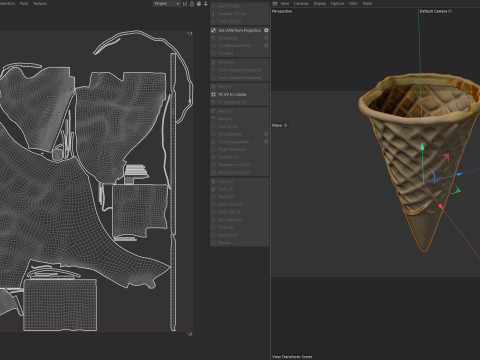Open the viewport Filter menu
This screenshot has height=360, width=480.
coord(353,4)
